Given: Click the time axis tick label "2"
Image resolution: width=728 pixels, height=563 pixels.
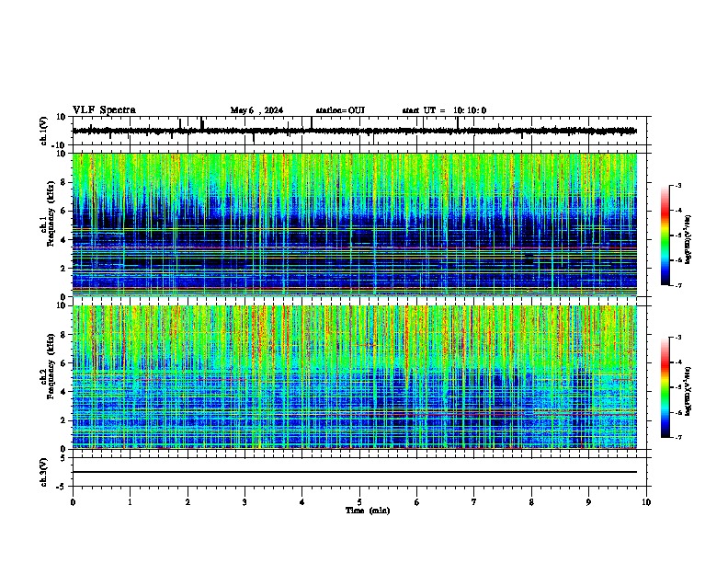Looking at the screenshot, I should click(188, 502).
